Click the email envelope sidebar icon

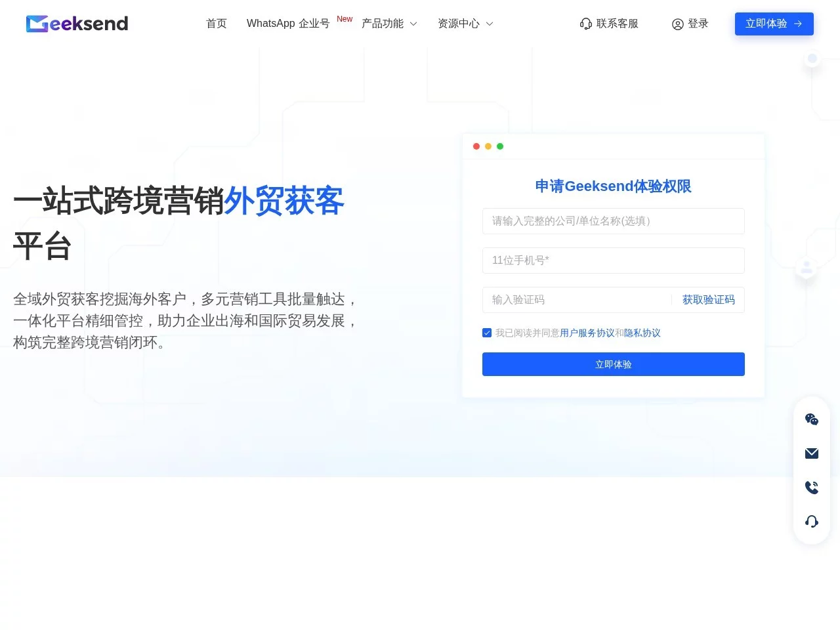click(x=812, y=453)
